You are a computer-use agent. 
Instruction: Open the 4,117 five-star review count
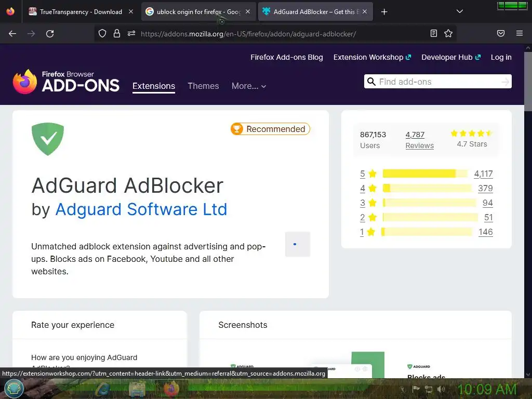point(483,174)
